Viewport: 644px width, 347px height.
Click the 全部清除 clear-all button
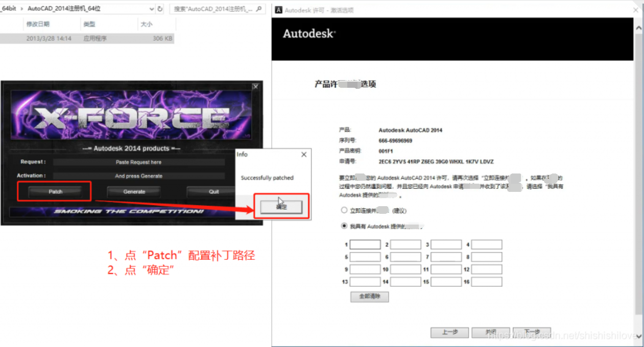[370, 296]
